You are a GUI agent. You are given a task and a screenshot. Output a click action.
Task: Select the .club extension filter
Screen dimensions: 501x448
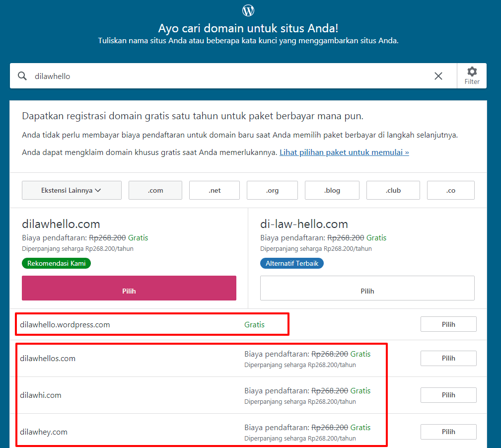tap(393, 190)
